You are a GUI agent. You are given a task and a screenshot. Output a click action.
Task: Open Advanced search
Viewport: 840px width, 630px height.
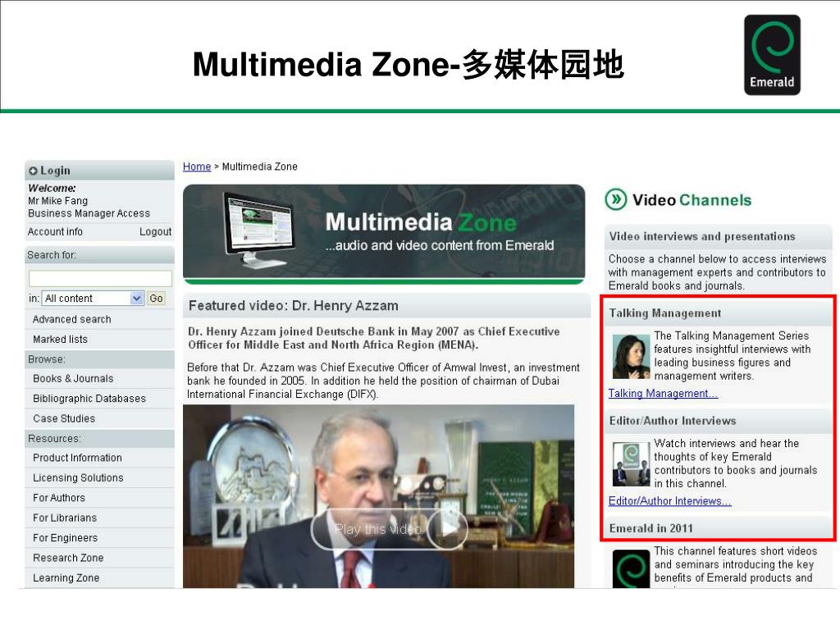pos(72,319)
